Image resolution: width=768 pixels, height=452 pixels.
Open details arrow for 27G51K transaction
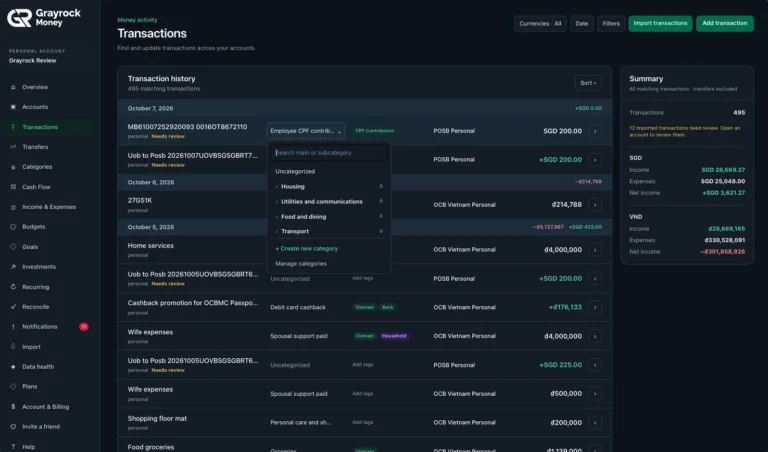595,205
